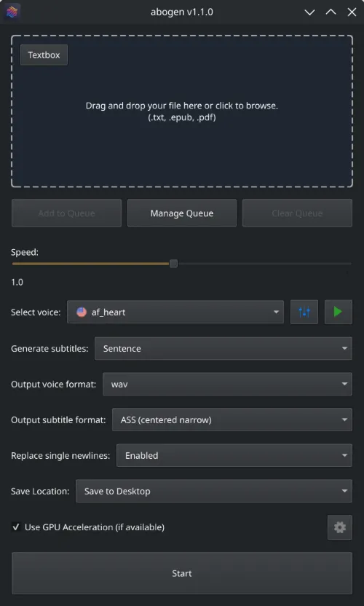Open the Generate subtitles dropdown
The height and width of the screenshot is (606, 364).
(223, 348)
